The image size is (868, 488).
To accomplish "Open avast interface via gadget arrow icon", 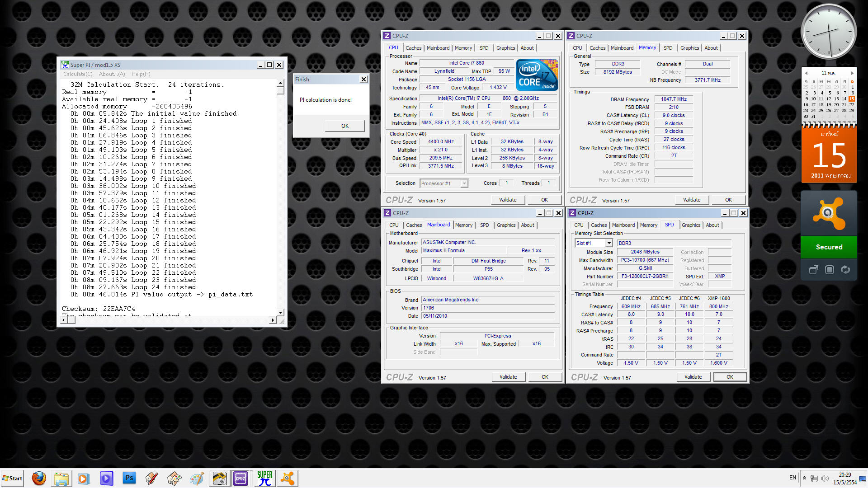I will coord(813,270).
